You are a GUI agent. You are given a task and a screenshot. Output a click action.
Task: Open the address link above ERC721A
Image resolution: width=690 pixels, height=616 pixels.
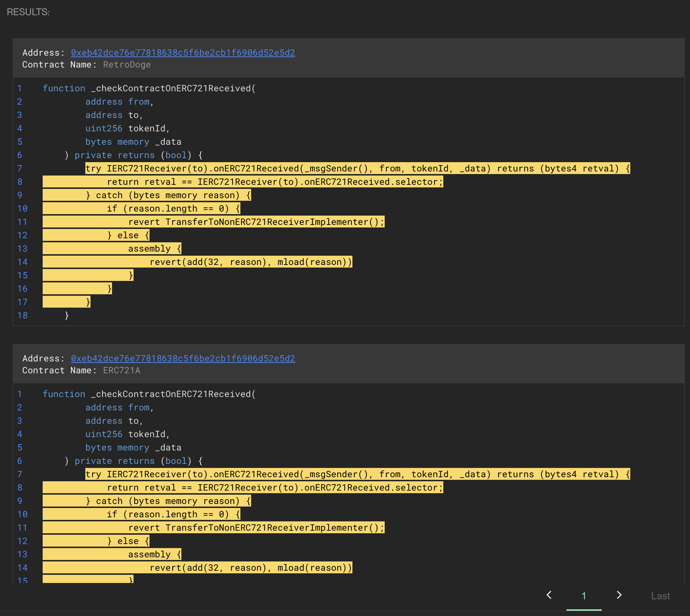point(183,358)
